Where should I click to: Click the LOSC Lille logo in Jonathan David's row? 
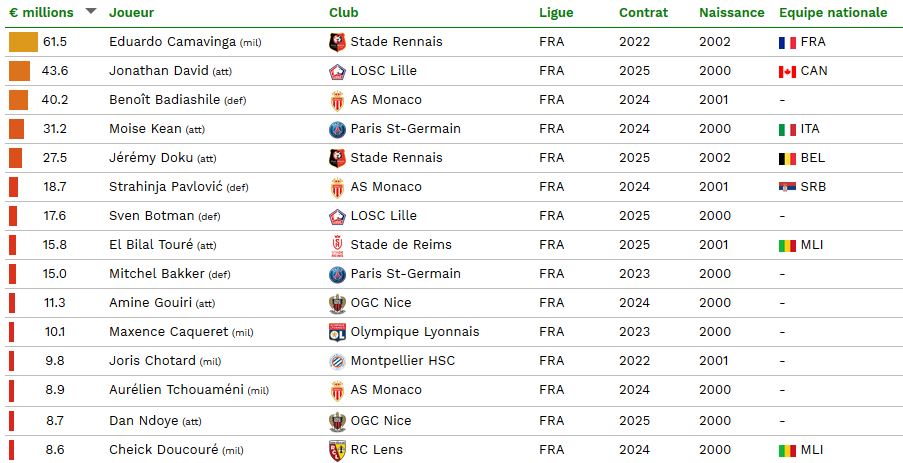[337, 71]
